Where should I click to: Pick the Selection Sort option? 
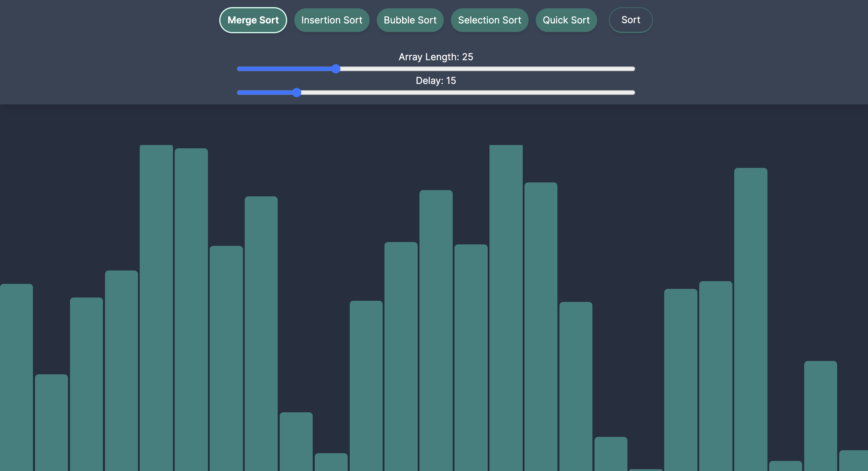pyautogui.click(x=489, y=20)
